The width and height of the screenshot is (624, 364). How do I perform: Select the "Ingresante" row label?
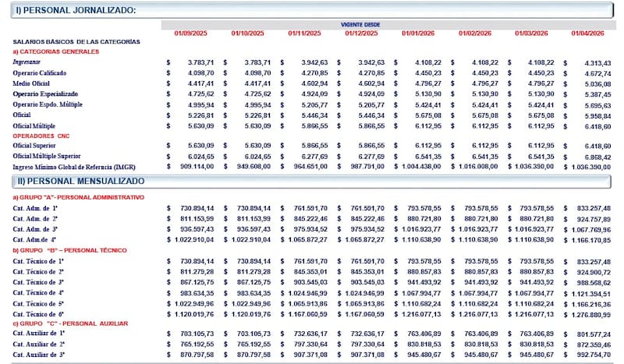point(27,62)
